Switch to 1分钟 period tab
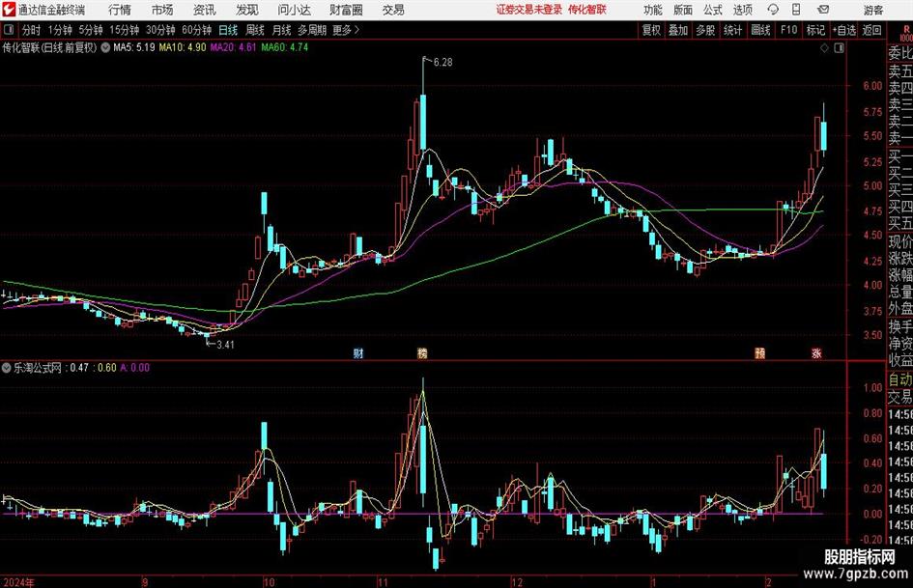 tap(60, 30)
